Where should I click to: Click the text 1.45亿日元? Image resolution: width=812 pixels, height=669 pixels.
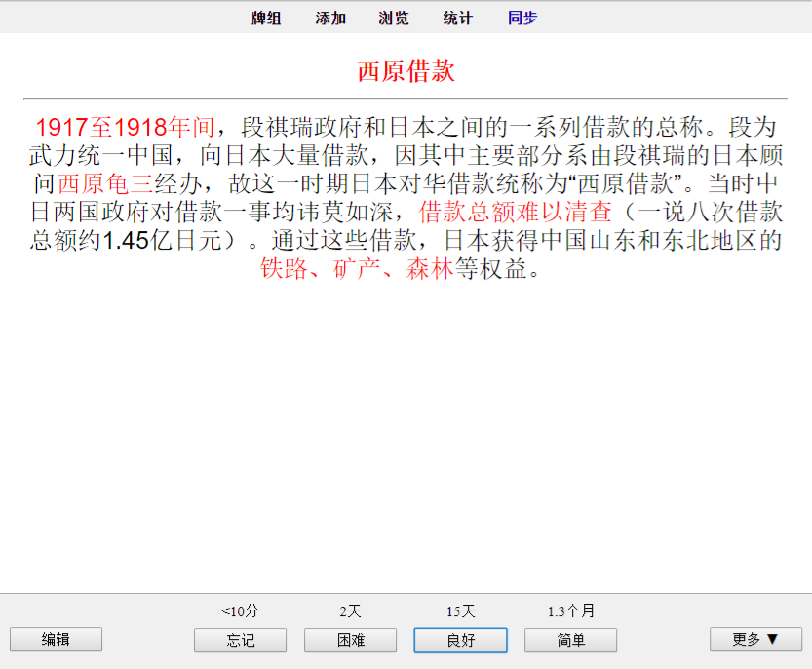[x=162, y=240]
